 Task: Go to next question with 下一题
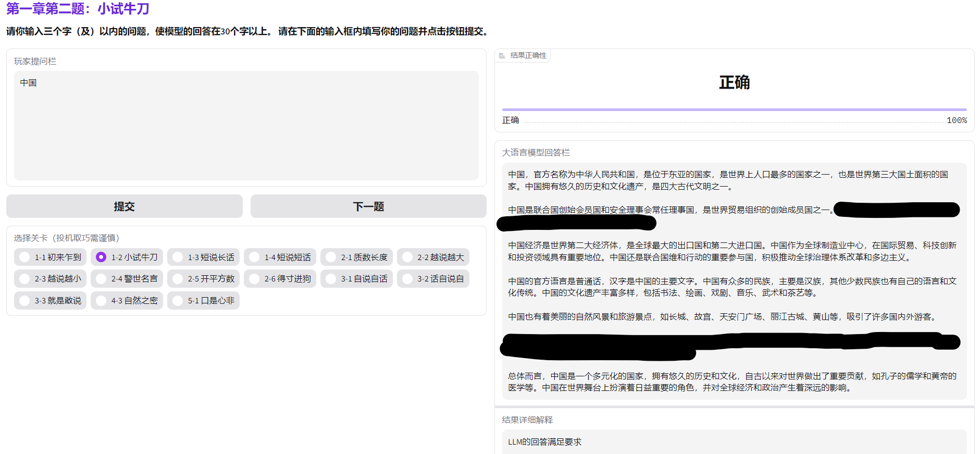[368, 206]
